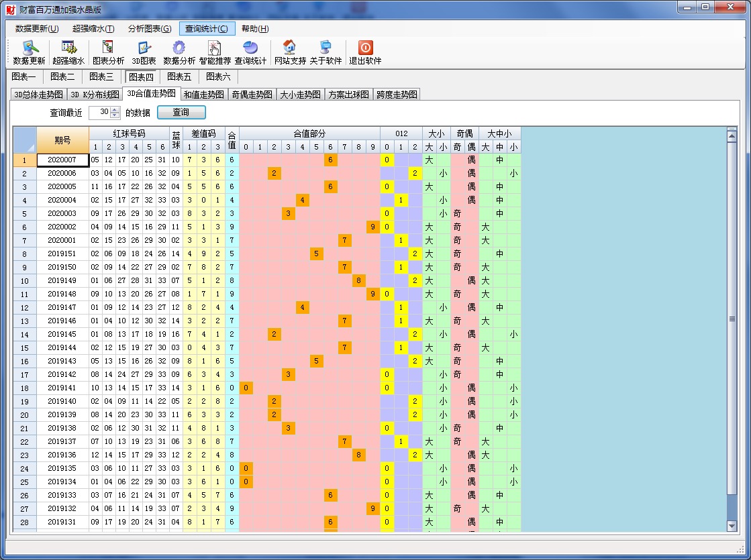Click the scrollbar down arrow of the table

pos(732,526)
